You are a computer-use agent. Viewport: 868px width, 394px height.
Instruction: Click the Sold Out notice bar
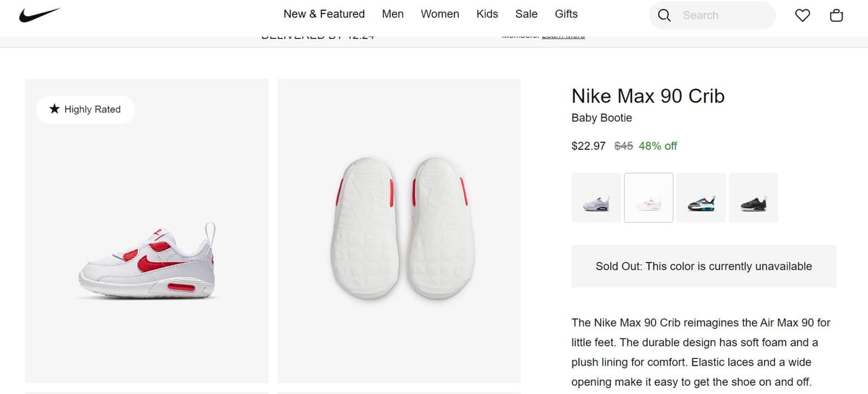pos(703,266)
